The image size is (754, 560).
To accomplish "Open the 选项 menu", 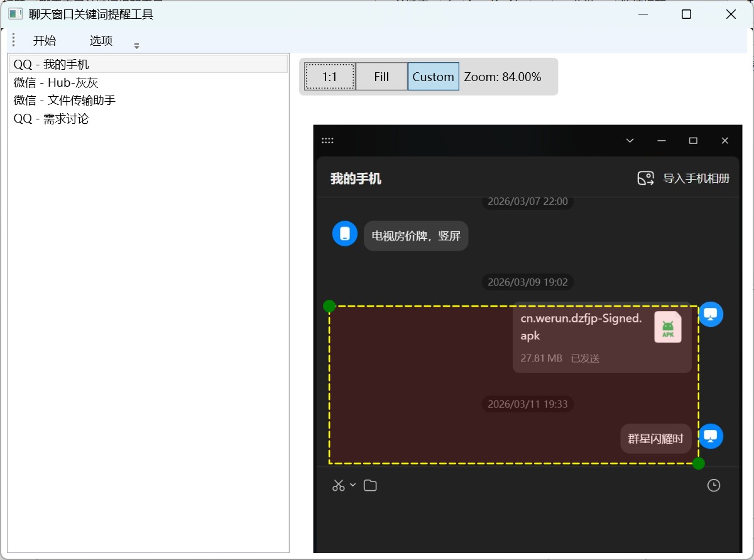I will coord(101,41).
